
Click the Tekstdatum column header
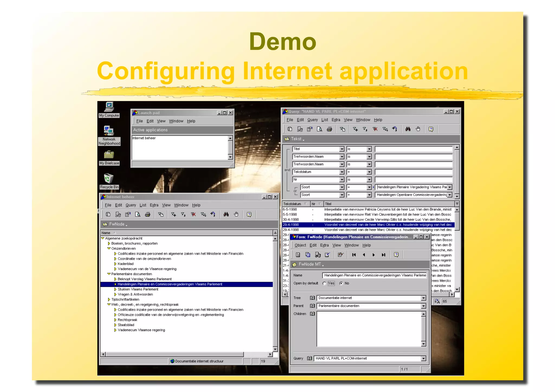[296, 204]
